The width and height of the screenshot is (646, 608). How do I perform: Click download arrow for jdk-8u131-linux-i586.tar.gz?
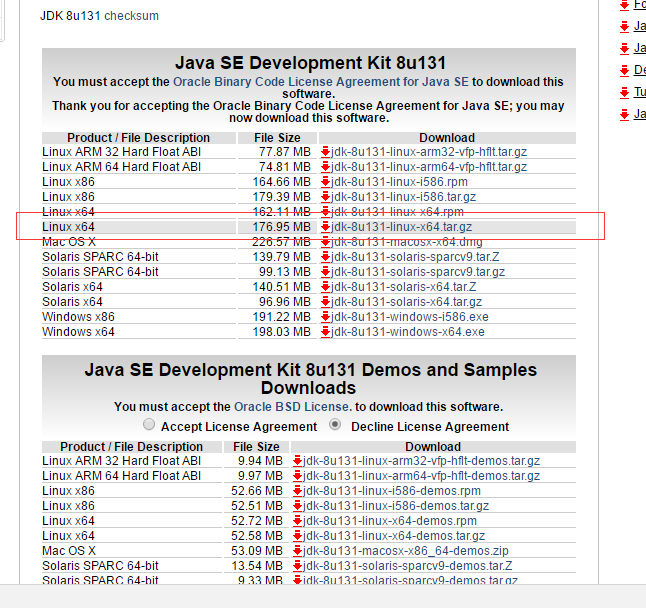[325, 197]
